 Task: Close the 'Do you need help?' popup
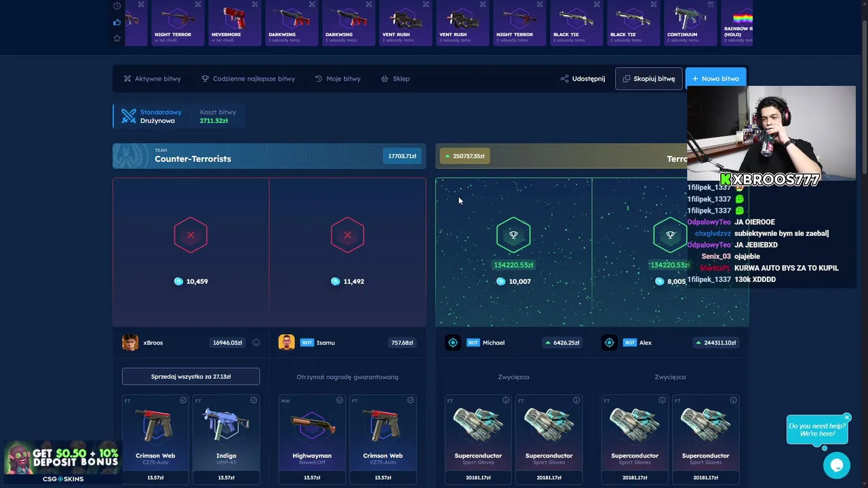tap(847, 418)
